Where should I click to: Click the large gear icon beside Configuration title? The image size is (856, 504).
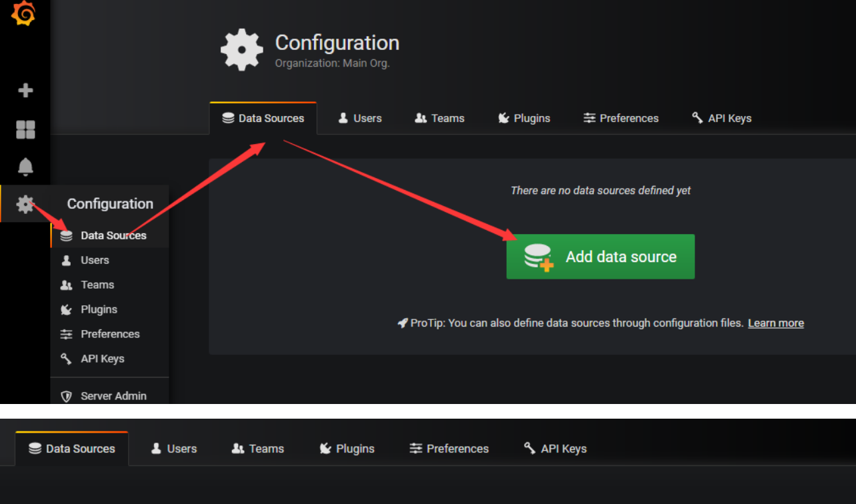242,49
